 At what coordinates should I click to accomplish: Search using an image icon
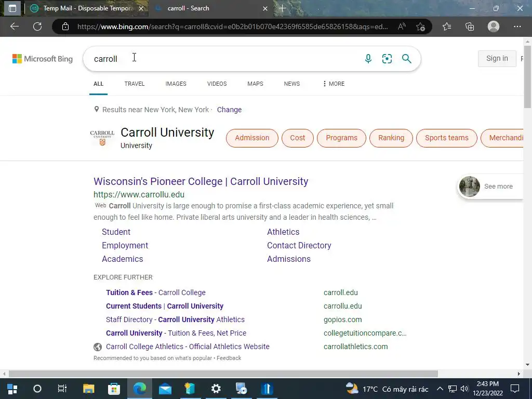387,59
